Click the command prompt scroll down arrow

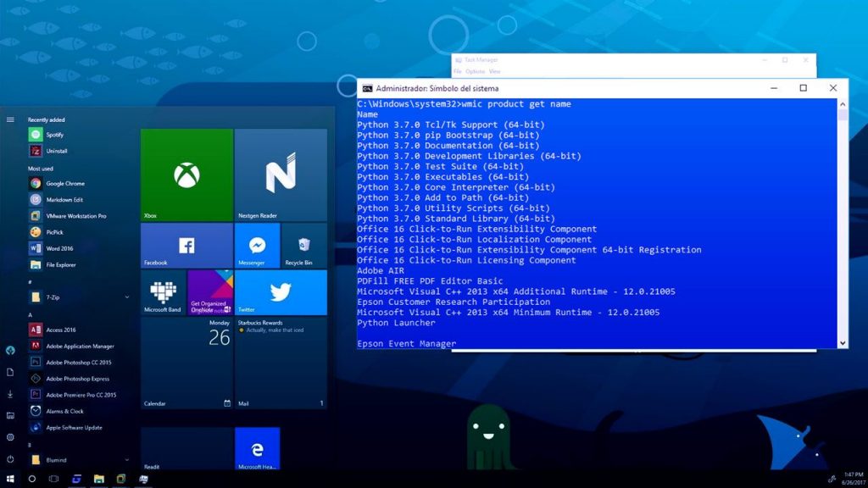pyautogui.click(x=843, y=343)
